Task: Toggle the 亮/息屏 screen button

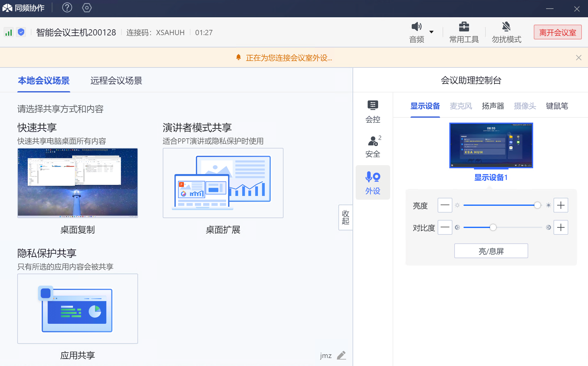Action: pos(491,251)
